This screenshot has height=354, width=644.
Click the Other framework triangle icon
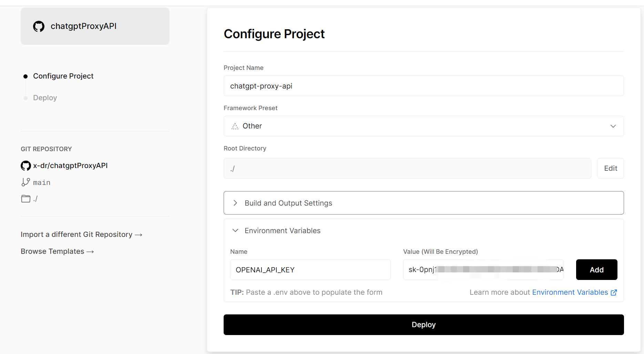tap(235, 126)
